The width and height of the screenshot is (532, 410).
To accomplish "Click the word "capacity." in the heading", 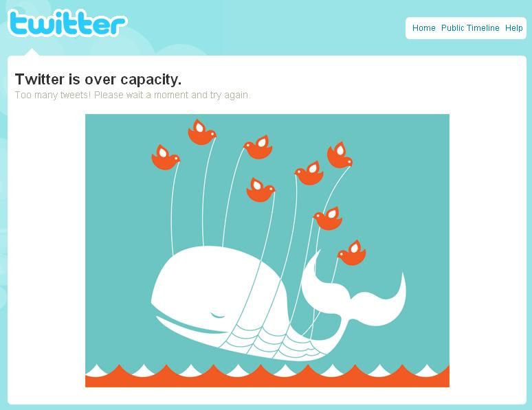I will tap(151, 80).
